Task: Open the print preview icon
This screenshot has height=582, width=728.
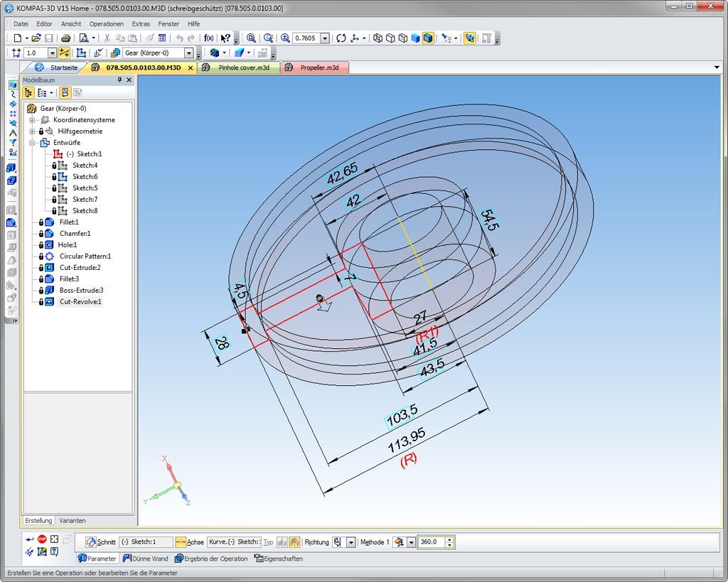Action: point(84,38)
